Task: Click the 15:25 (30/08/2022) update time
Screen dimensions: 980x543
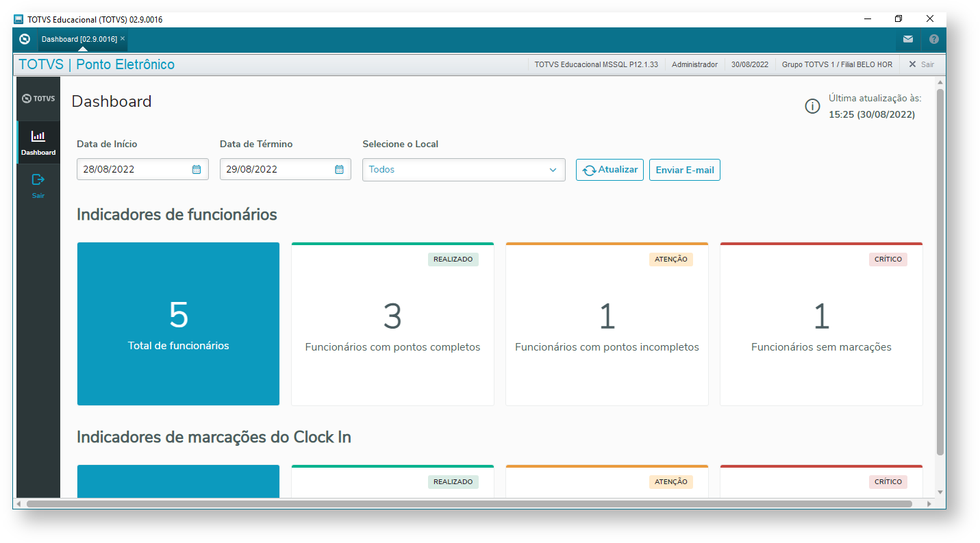Action: [872, 114]
